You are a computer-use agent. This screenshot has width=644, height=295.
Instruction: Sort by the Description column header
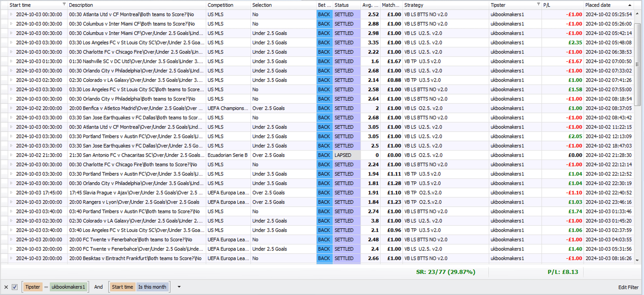137,5
